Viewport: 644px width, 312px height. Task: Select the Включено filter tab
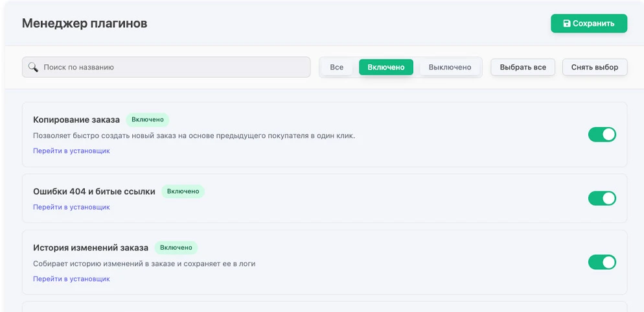coord(385,67)
